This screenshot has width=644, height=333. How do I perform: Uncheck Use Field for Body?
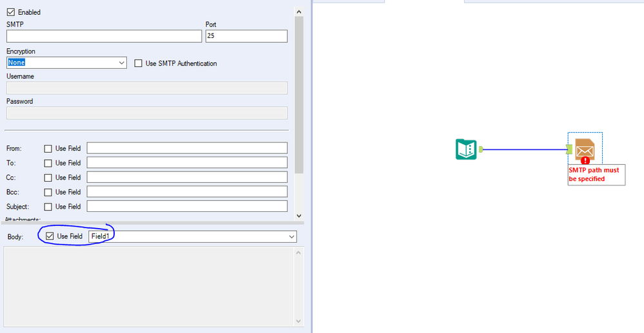[50, 236]
